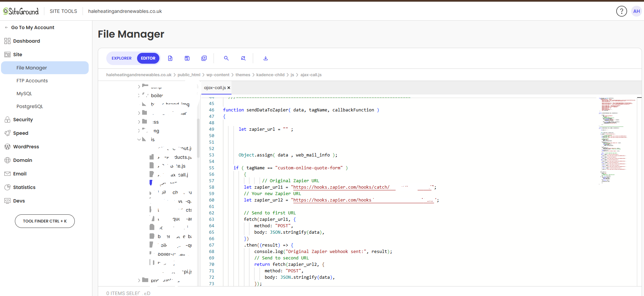Click line number 55 in the gutter
The width and height of the screenshot is (644, 296).
tap(212, 168)
